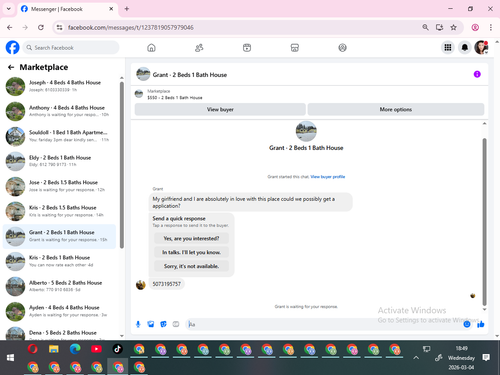Click the voice clip microphone icon
Image resolution: width=500 pixels, height=375 pixels.
tap(138, 324)
